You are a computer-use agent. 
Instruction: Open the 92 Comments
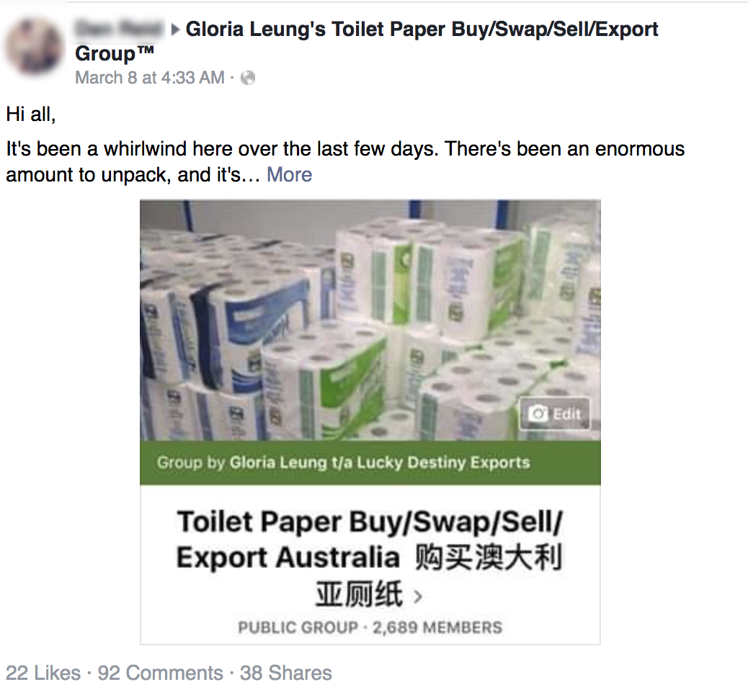160,673
